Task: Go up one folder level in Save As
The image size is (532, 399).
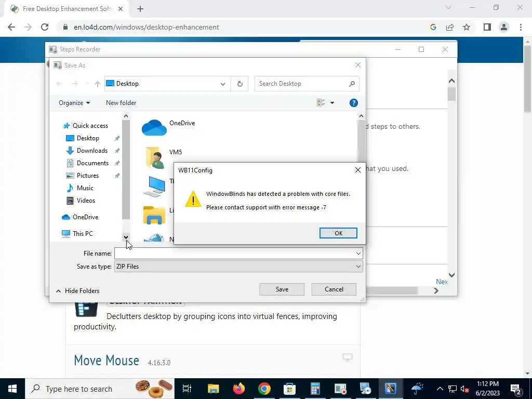Action: point(97,84)
